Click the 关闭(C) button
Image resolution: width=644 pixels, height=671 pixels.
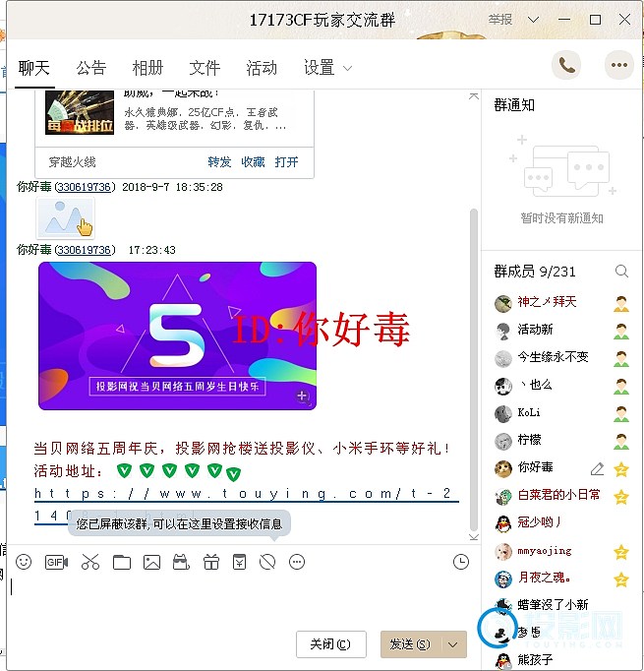click(331, 644)
